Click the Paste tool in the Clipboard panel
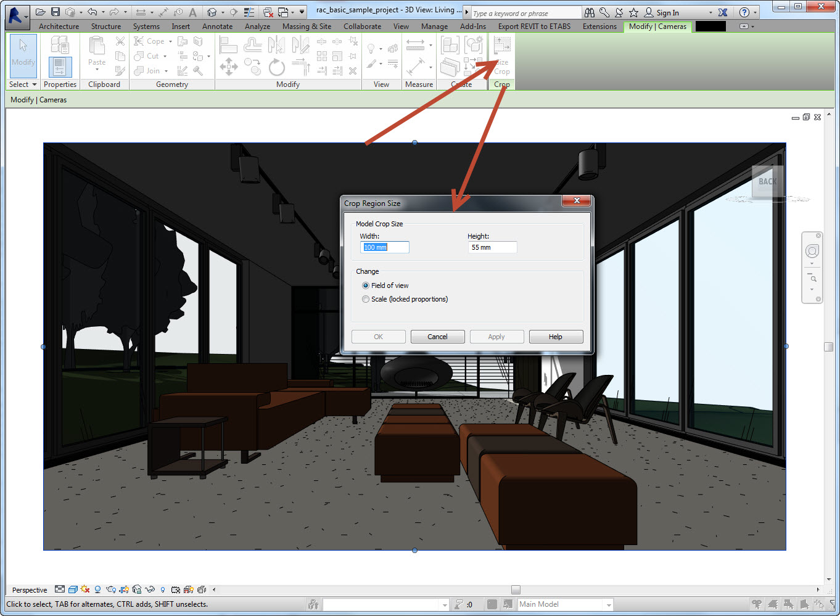 tap(96, 52)
